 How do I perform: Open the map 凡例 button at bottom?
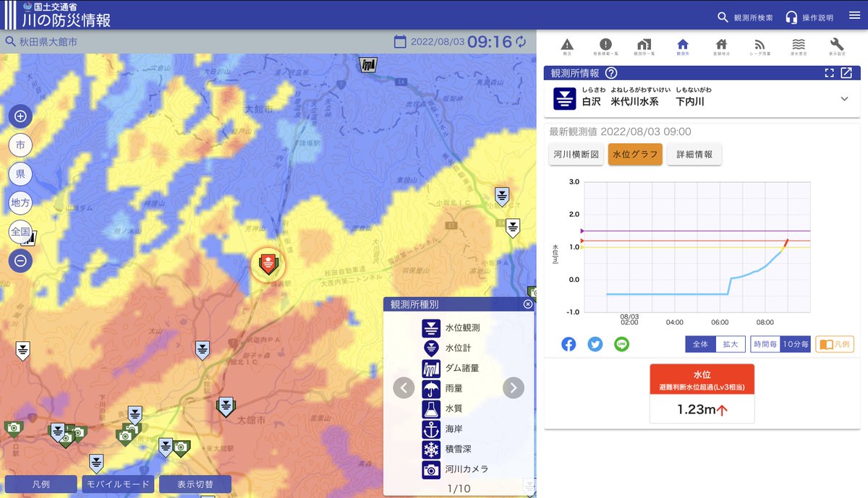tap(41, 484)
